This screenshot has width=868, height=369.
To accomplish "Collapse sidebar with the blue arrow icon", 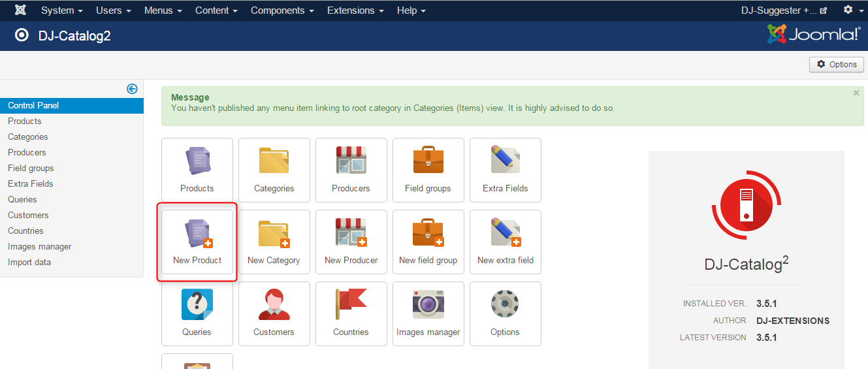I will pyautogui.click(x=132, y=89).
